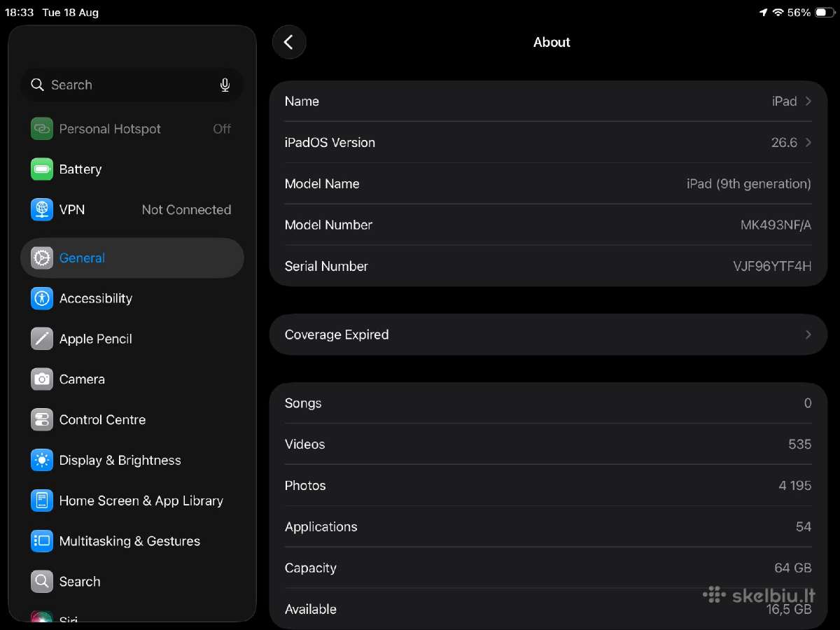Tap the Off status for Personal Hotspot
Image resolution: width=840 pixels, height=630 pixels.
[x=222, y=129]
